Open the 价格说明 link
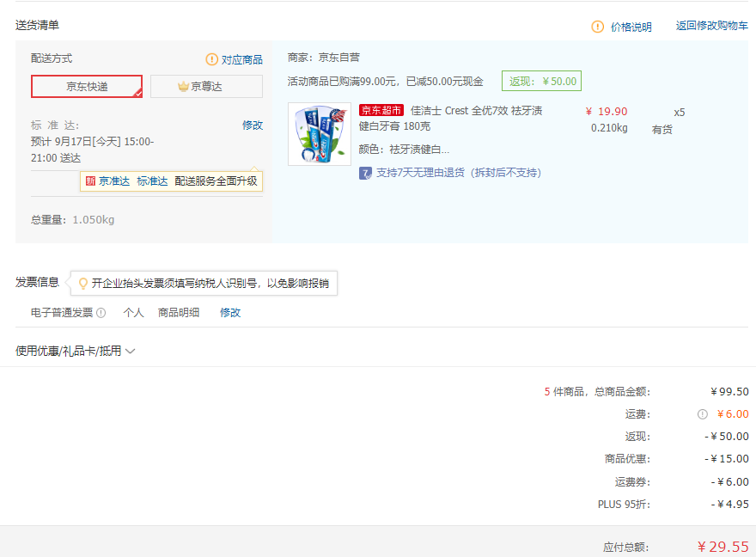 tap(631, 27)
